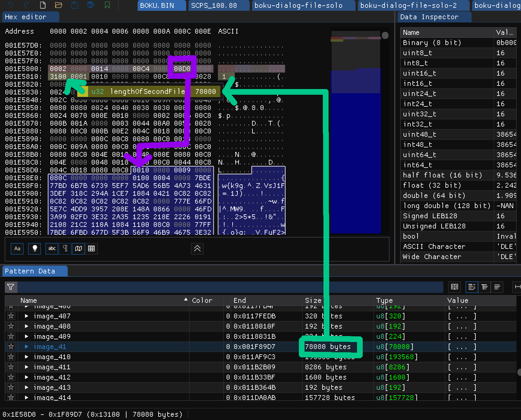Save the file with the floppy disk icon
Image resolution: width=521 pixels, height=420 pixels.
[75, 5]
